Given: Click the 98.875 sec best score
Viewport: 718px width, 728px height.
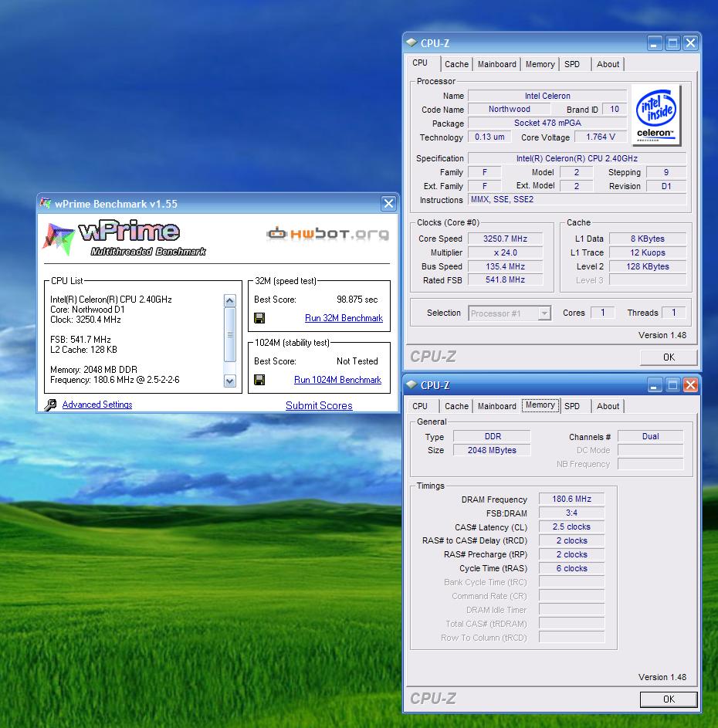Looking at the screenshot, I should pos(357,300).
